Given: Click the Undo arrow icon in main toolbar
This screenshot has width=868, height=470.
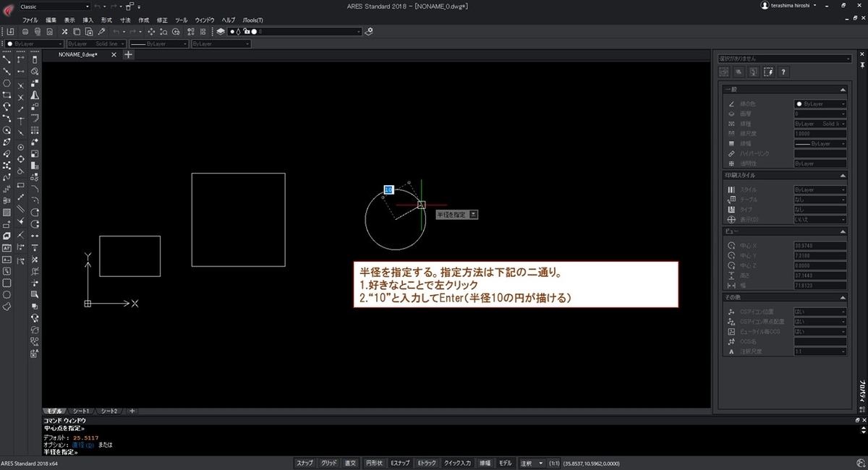Looking at the screenshot, I should 116,32.
